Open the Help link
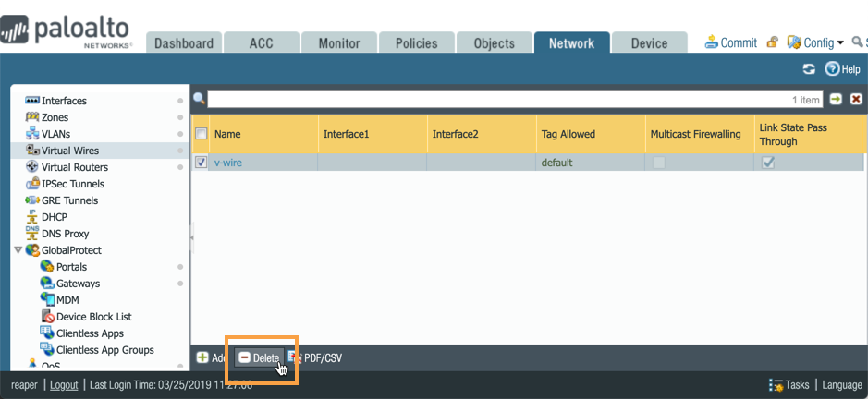This screenshot has height=399, width=868. pos(843,69)
